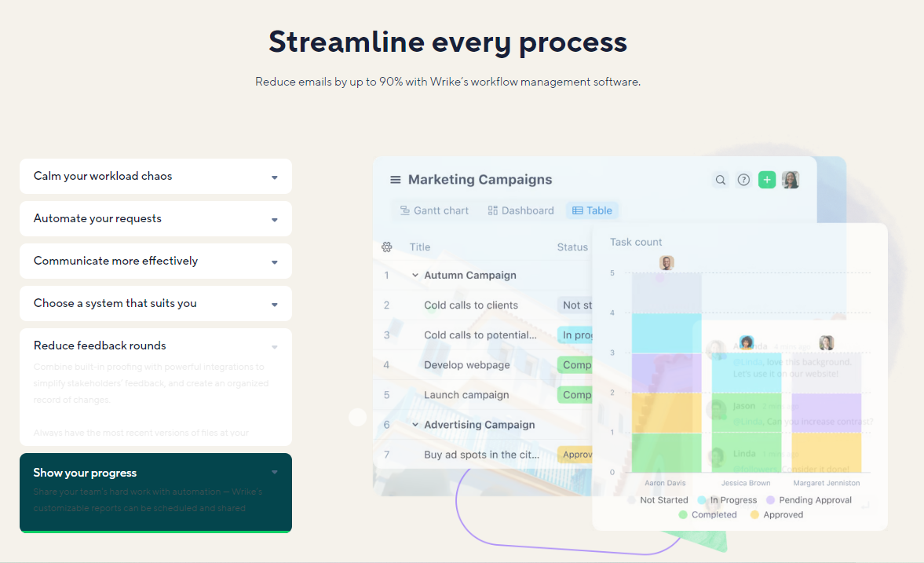
Task: Open the Launch campaign task
Action: click(466, 395)
